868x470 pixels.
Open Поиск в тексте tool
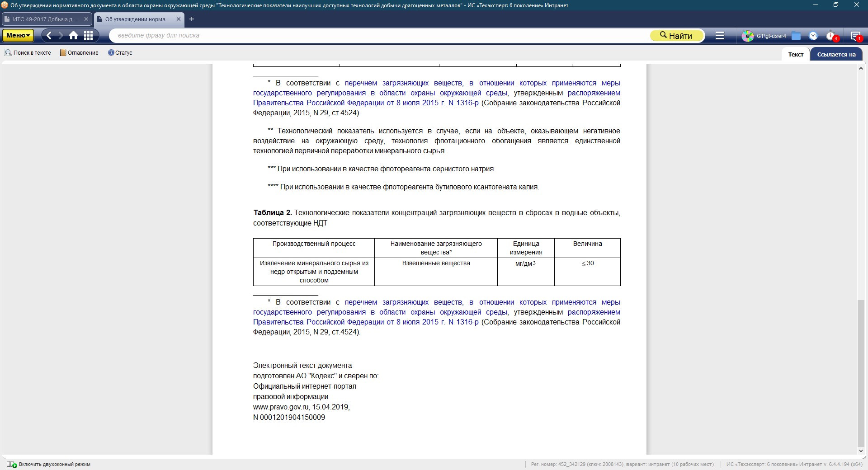[x=28, y=53]
